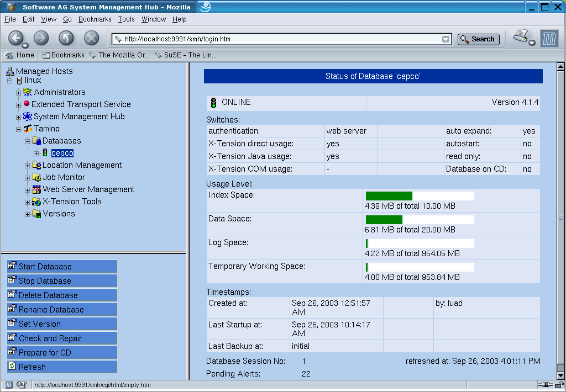
Task: Select the linux host server icon
Action: [19, 81]
